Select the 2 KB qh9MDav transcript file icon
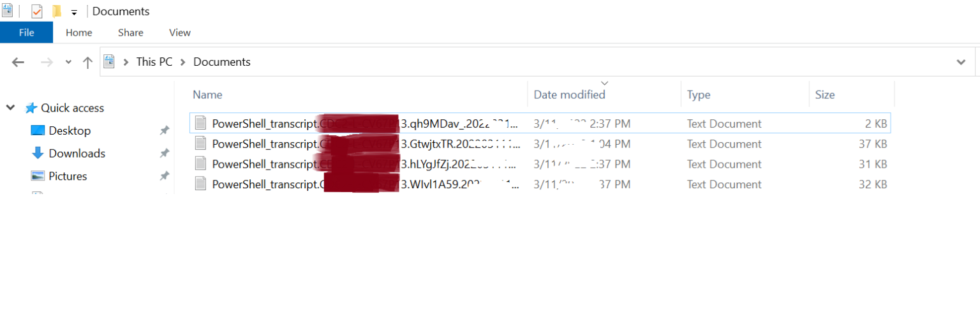Screen dimensions: 980x333 [201, 124]
